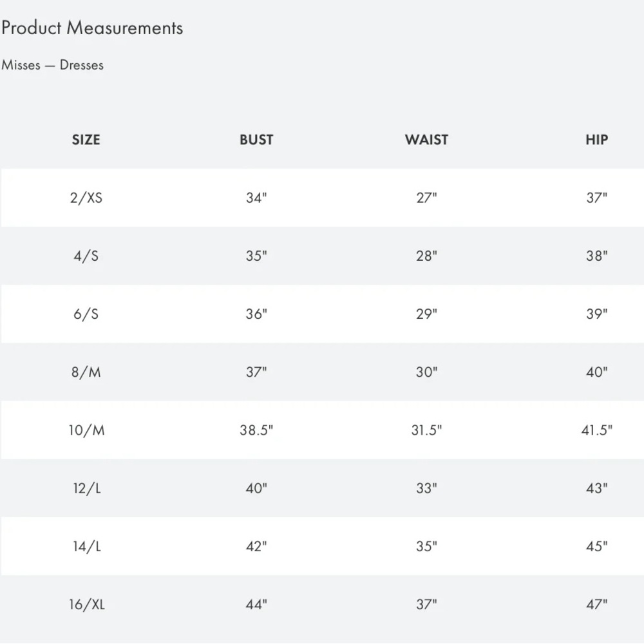
Task: Select the 2/XS size row label
Action: point(86,198)
